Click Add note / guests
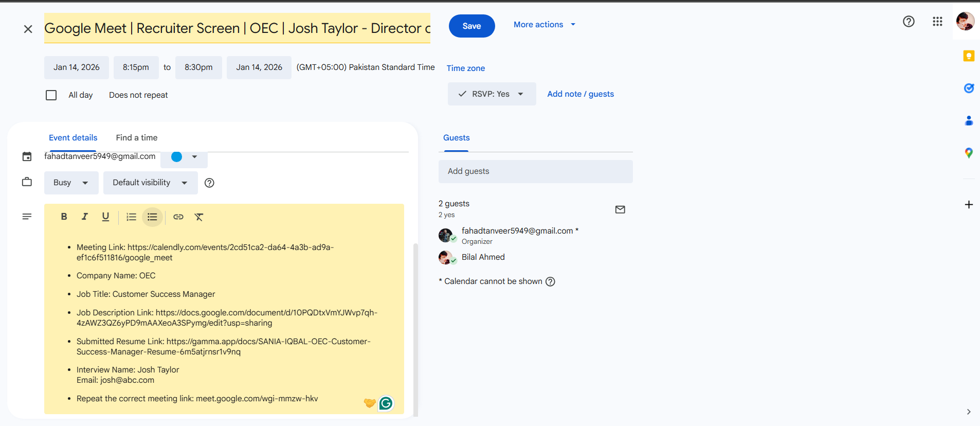Image resolution: width=980 pixels, height=426 pixels. point(580,94)
